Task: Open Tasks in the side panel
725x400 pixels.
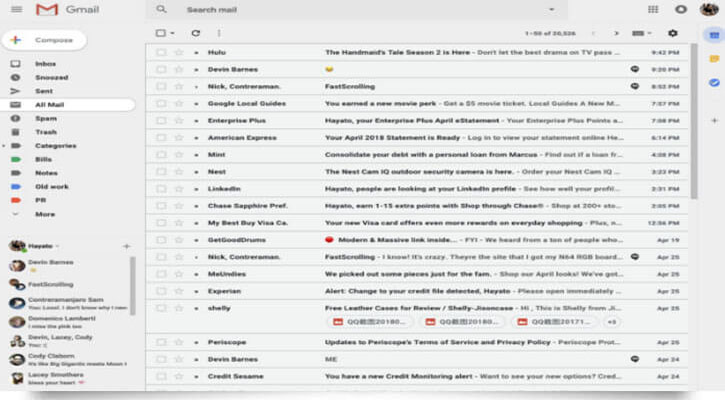Action: 714,83
